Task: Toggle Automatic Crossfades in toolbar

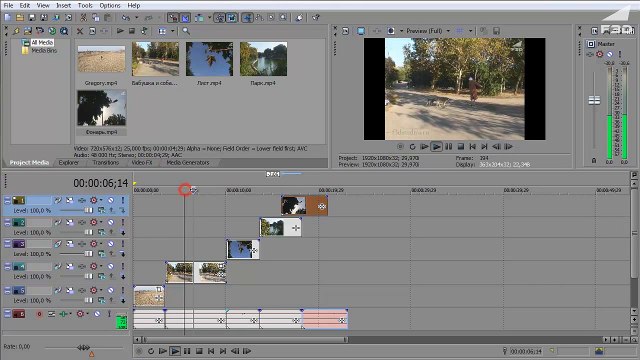Action: point(185,18)
